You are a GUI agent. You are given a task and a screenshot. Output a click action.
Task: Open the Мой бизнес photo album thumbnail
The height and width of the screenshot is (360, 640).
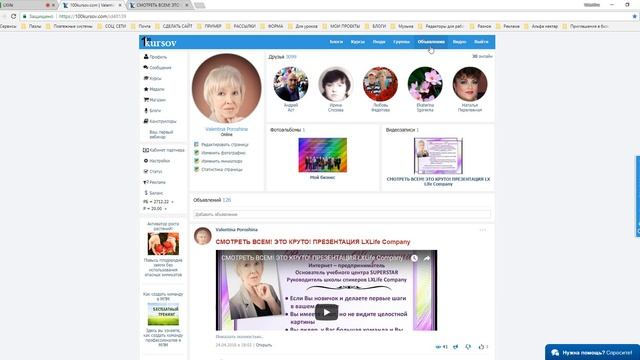point(322,155)
